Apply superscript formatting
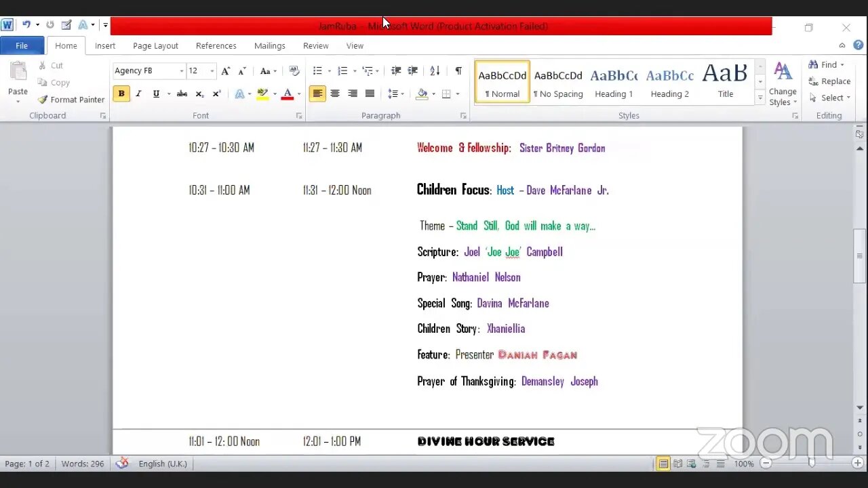Viewport: 868px width, 488px height. point(216,94)
